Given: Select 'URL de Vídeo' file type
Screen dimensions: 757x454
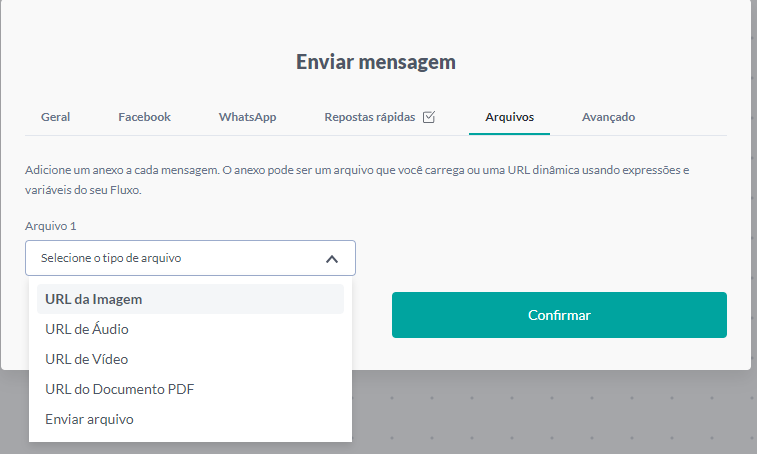Looking at the screenshot, I should tap(87, 359).
